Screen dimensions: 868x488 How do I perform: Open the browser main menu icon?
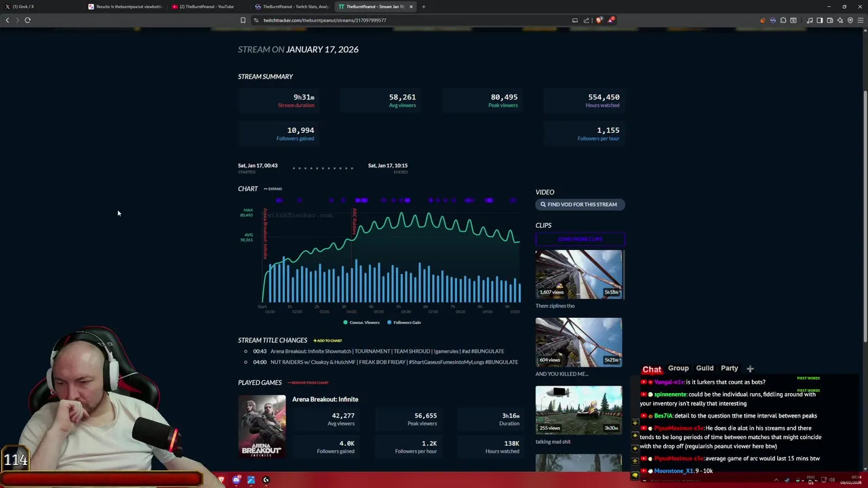[861, 20]
